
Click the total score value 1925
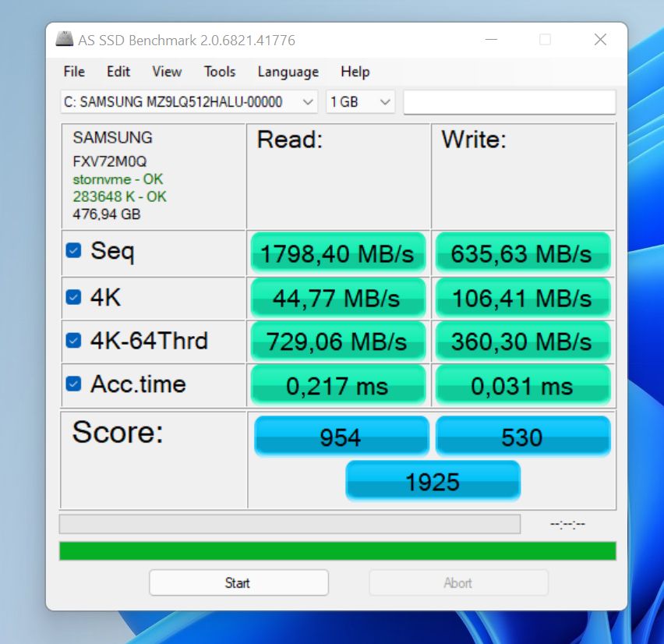[433, 481]
